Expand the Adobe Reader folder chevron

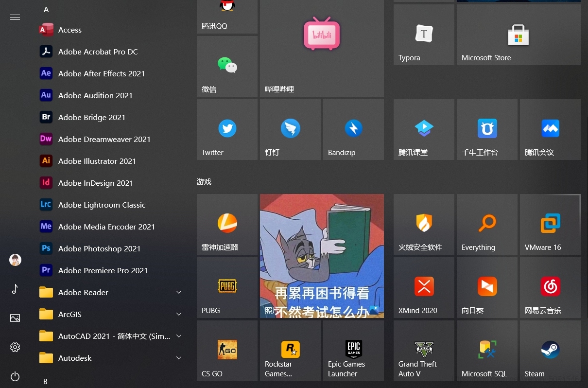click(179, 292)
